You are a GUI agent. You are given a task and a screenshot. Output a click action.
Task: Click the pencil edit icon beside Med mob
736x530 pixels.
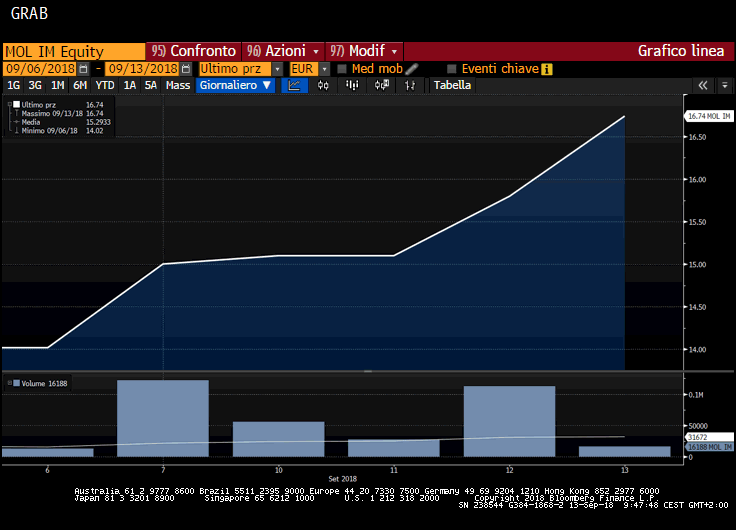click(x=412, y=69)
